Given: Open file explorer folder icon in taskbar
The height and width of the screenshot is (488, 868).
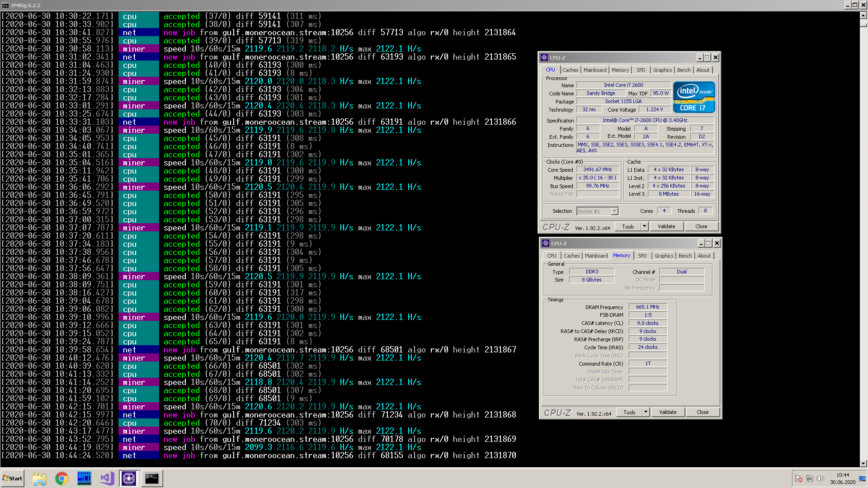Looking at the screenshot, I should 39,478.
